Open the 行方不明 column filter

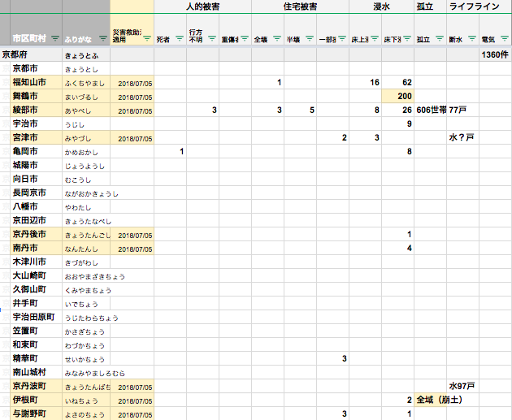point(211,39)
